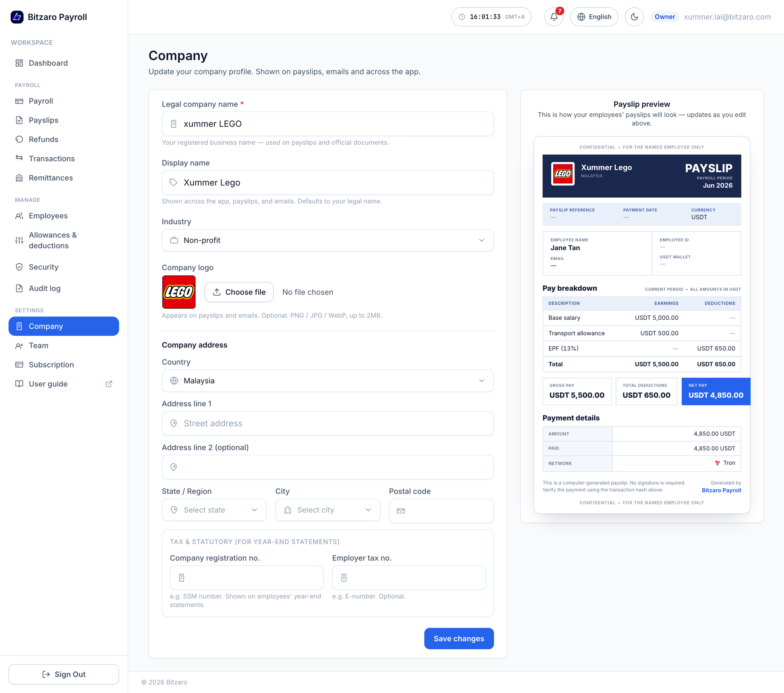Viewport: 784px width, 693px height.
Task: Open the Audit log
Action: coord(64,289)
